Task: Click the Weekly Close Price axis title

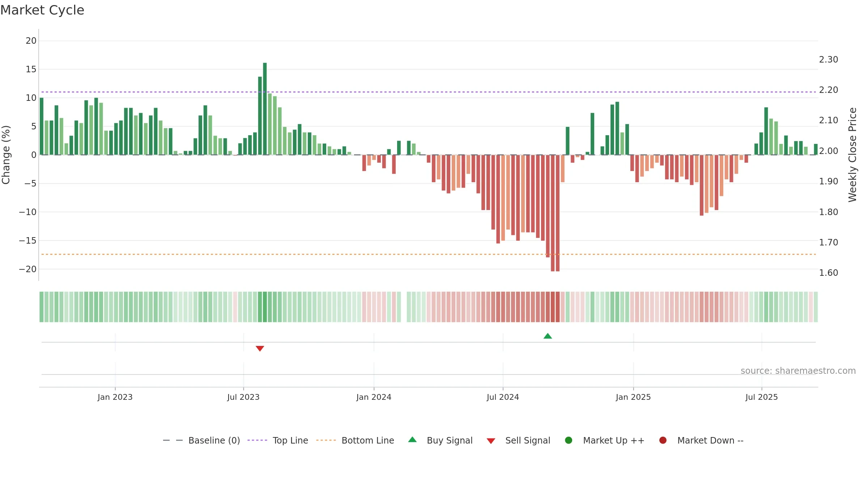Action: click(852, 155)
